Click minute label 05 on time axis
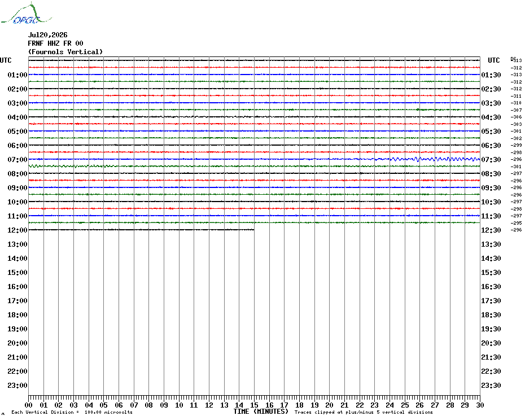 pyautogui.click(x=104, y=405)
